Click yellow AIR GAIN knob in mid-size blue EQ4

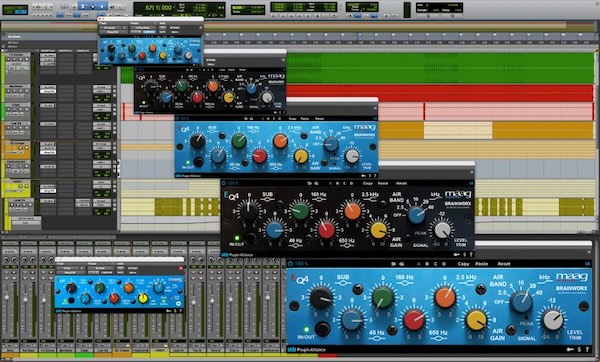click(301, 156)
